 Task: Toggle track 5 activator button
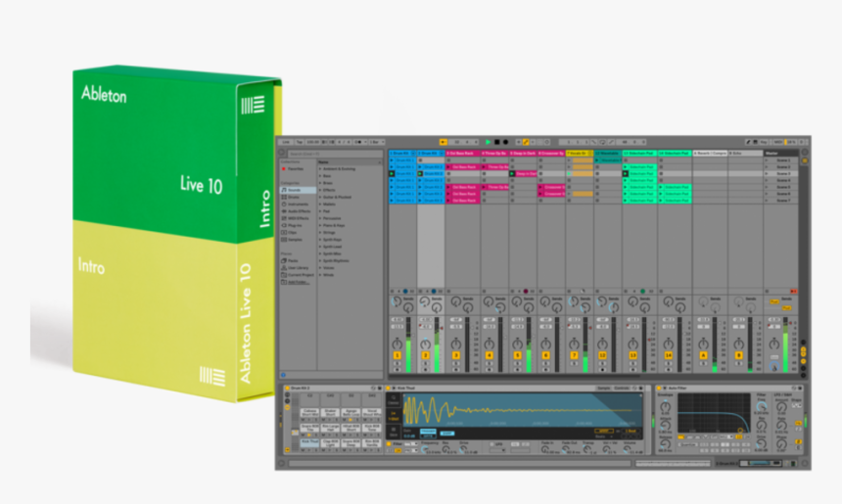[x=518, y=355]
